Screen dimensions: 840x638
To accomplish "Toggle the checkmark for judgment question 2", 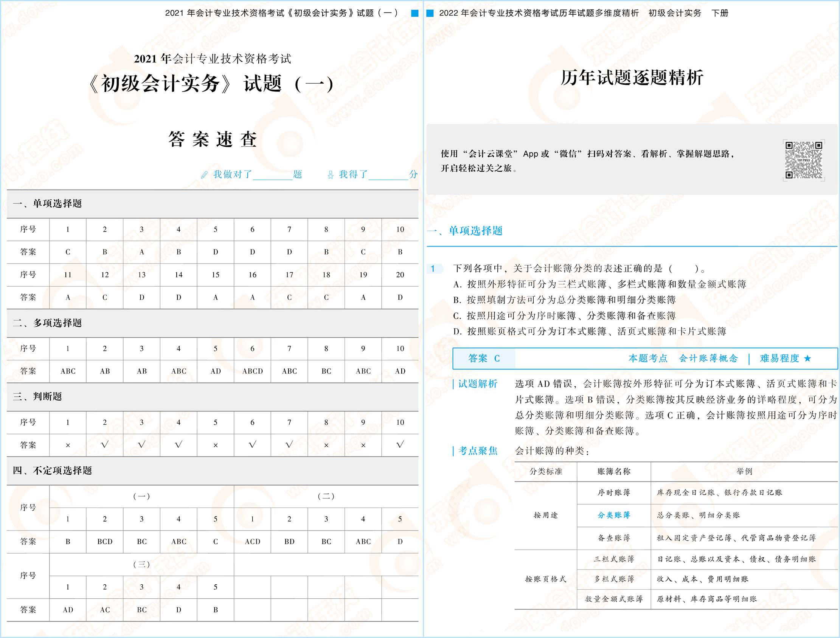I will pyautogui.click(x=104, y=445).
